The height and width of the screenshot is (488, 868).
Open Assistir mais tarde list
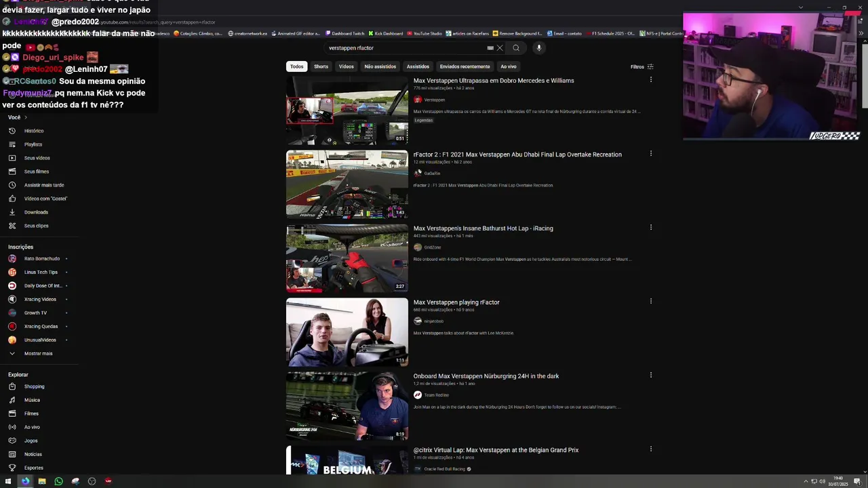44,185
